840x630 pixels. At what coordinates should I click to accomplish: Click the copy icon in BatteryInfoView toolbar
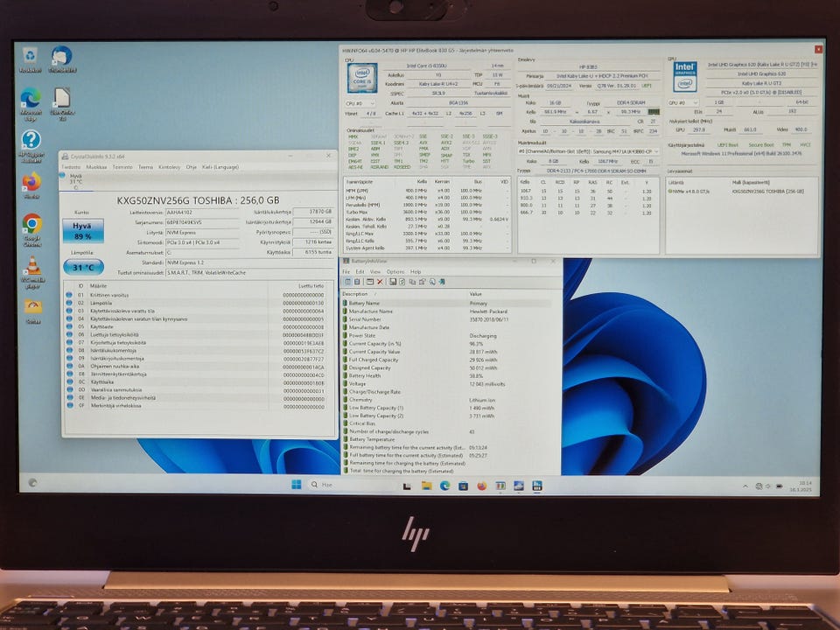pyautogui.click(x=412, y=282)
